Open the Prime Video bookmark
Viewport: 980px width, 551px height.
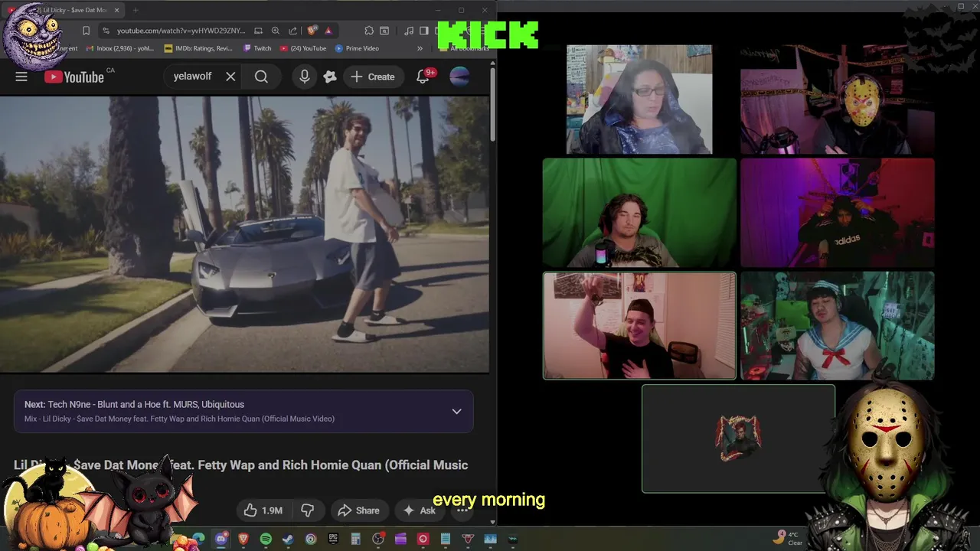pyautogui.click(x=357, y=48)
